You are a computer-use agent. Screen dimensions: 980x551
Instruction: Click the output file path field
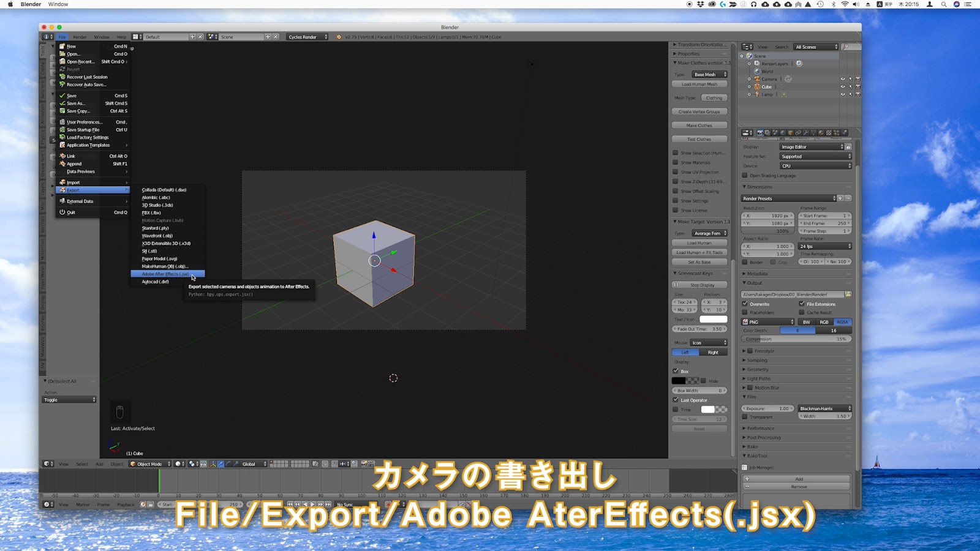(793, 294)
